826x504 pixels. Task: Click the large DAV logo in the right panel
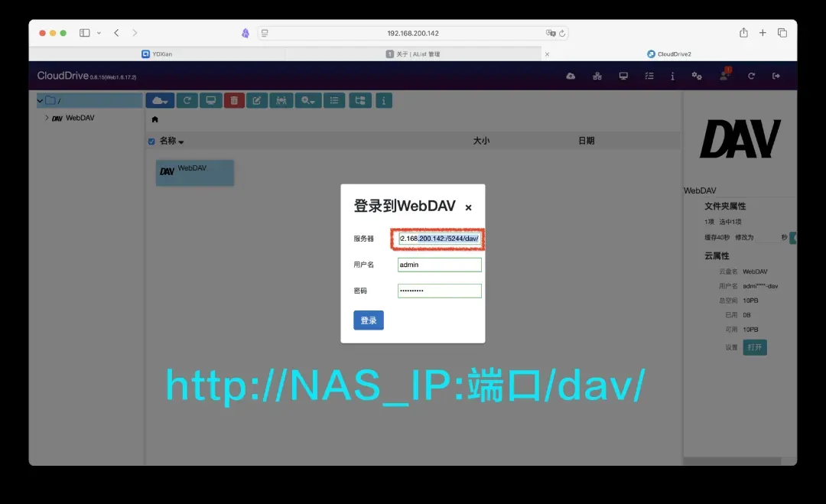coord(740,138)
